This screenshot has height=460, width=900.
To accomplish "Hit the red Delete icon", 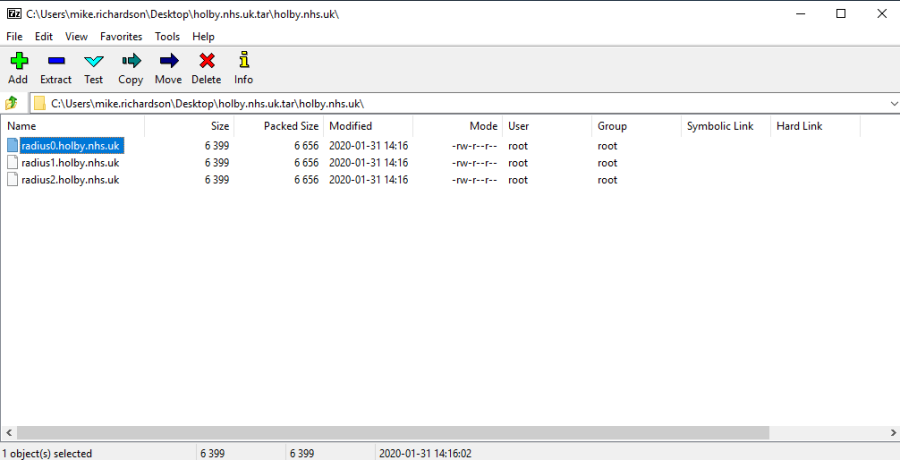I will click(x=206, y=62).
